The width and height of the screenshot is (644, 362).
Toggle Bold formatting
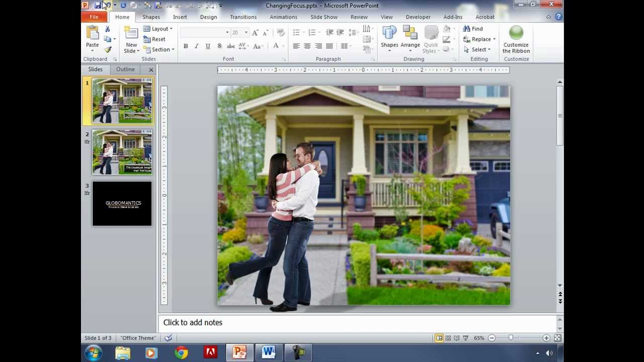[x=186, y=46]
